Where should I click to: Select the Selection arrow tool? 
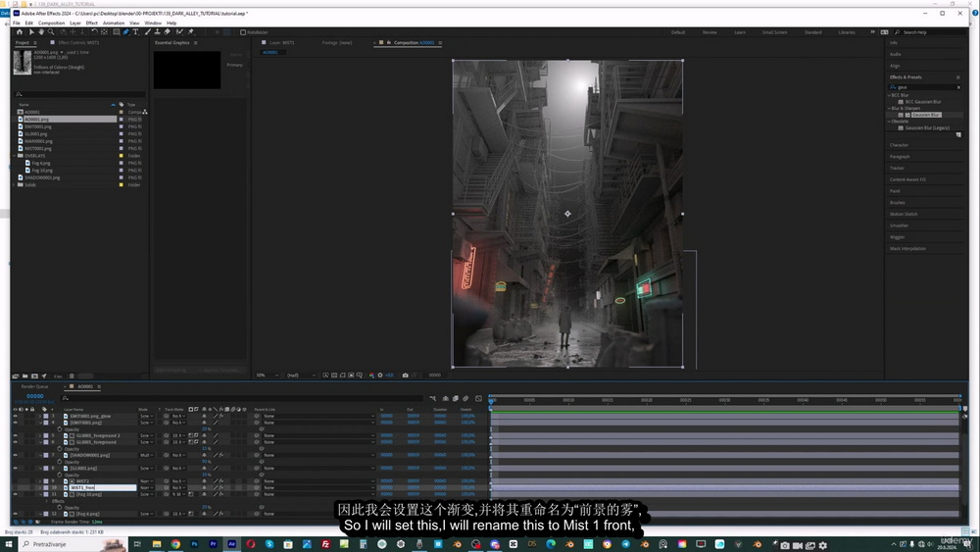click(31, 32)
